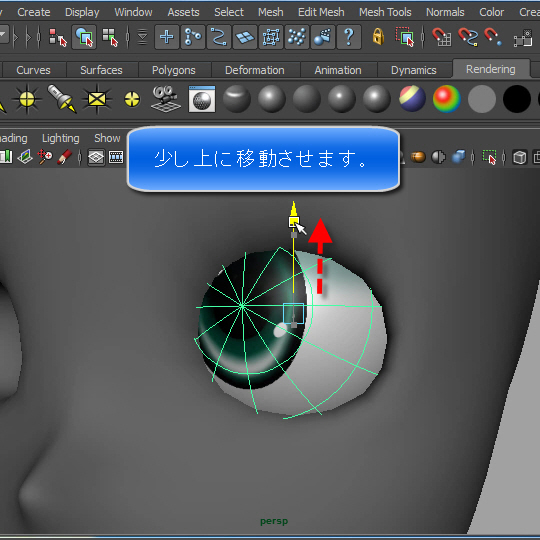
Task: Create an area light from shelf
Action: pos(97,99)
